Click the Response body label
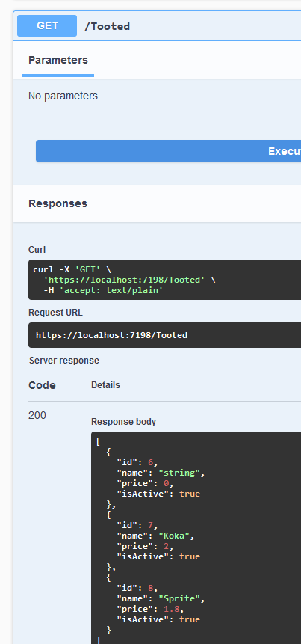 pyautogui.click(x=123, y=422)
